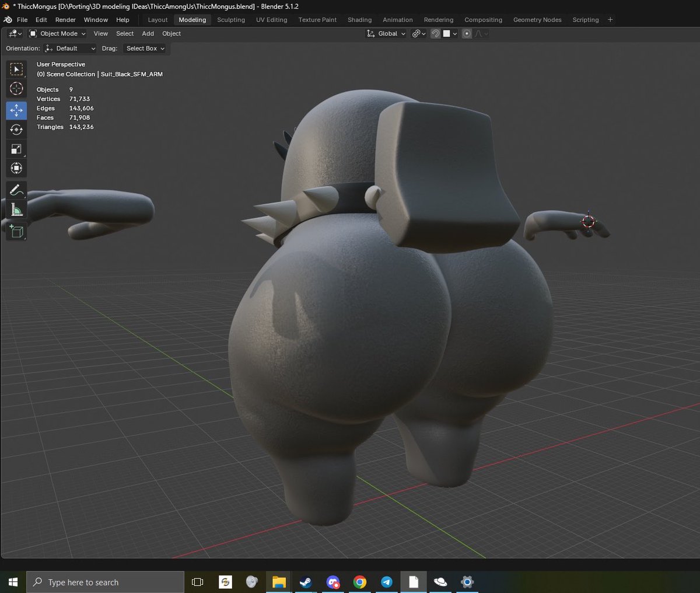Viewport: 700px width, 593px height.
Task: Open the viewport View menu
Action: (x=101, y=34)
